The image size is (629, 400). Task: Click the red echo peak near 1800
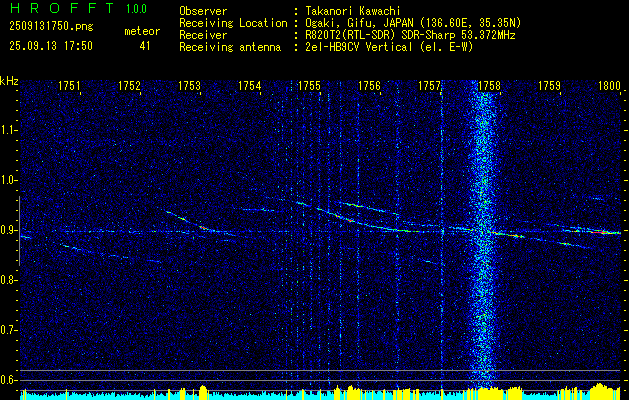click(x=602, y=232)
